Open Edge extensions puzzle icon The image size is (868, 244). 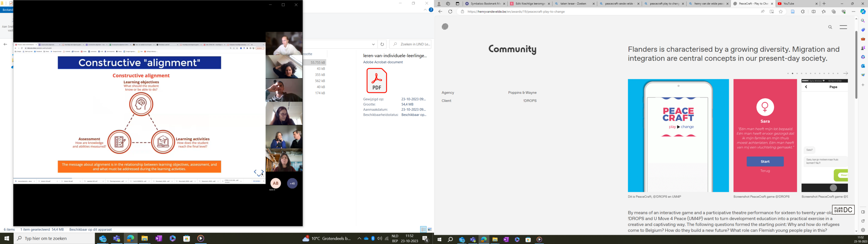pos(803,12)
